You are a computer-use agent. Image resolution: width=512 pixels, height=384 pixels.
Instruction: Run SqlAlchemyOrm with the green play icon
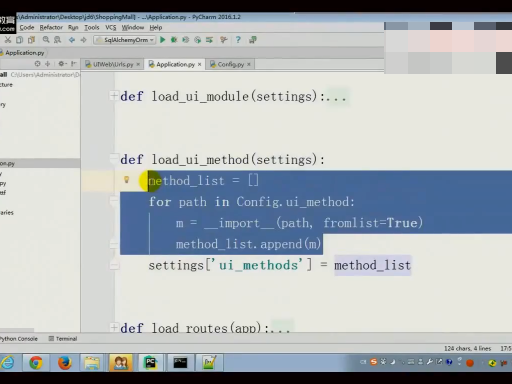point(163,40)
